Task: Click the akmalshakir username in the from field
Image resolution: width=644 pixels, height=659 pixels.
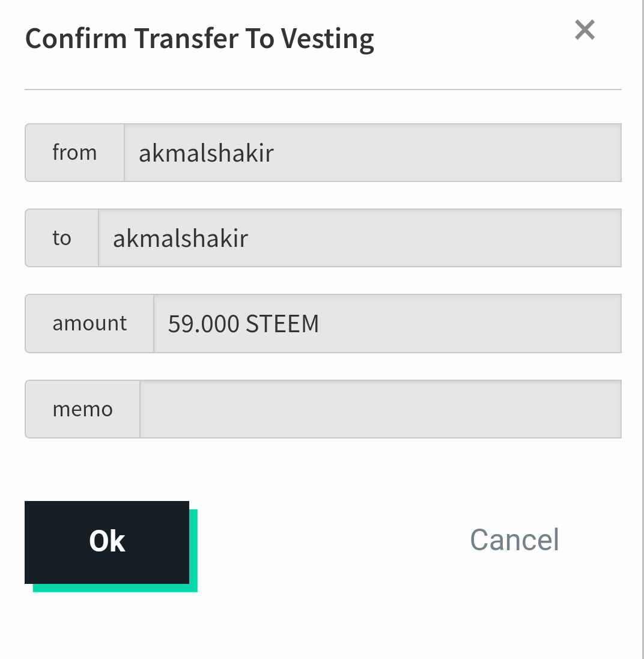Action: (x=206, y=153)
